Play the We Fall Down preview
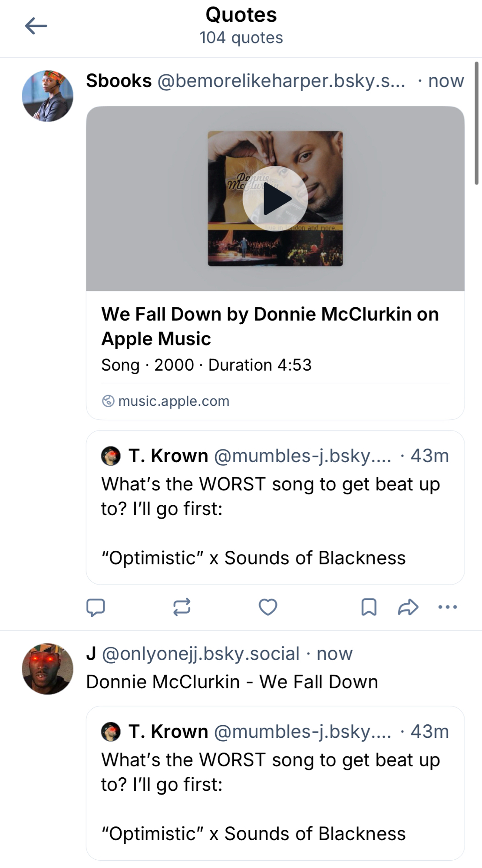 [275, 199]
